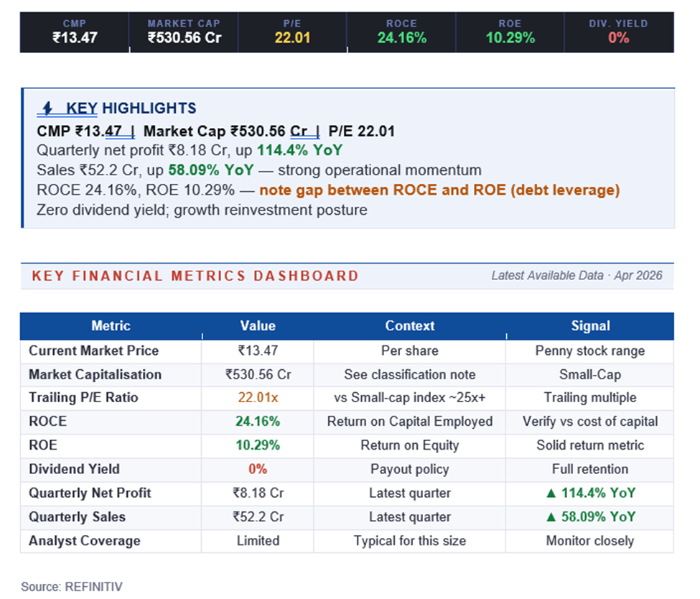Screen dimensions: 700x599
Task: Click the red 0% Dividend Yield table value
Action: pyautogui.click(x=258, y=469)
